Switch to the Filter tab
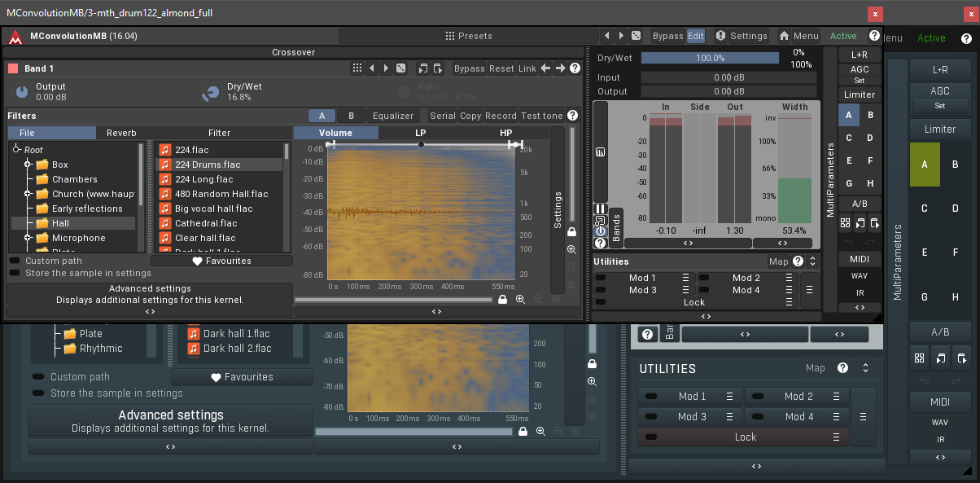980x483 pixels. pos(219,133)
